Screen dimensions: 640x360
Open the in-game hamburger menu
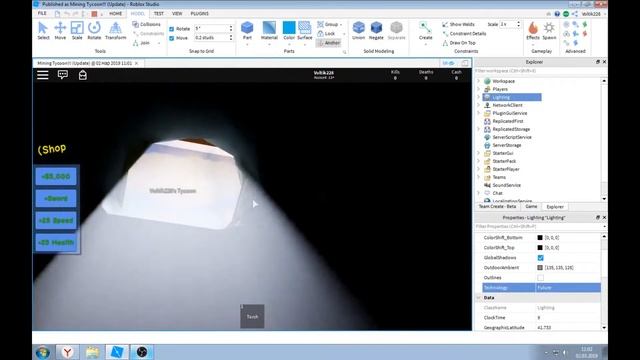tap(43, 75)
